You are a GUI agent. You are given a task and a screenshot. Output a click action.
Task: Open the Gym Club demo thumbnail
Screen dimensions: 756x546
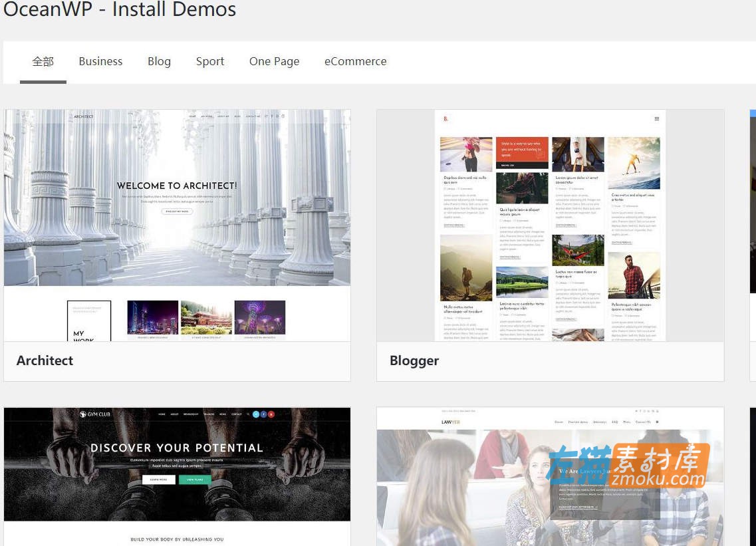[177, 476]
